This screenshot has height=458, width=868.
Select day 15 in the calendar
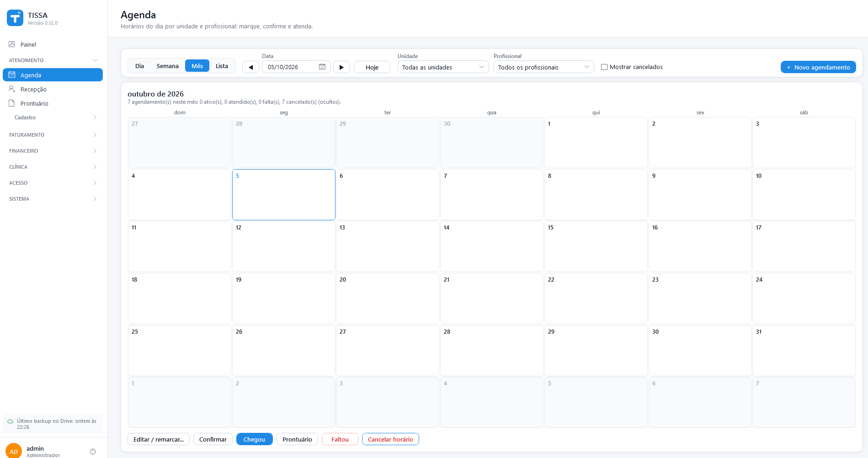[596, 246]
